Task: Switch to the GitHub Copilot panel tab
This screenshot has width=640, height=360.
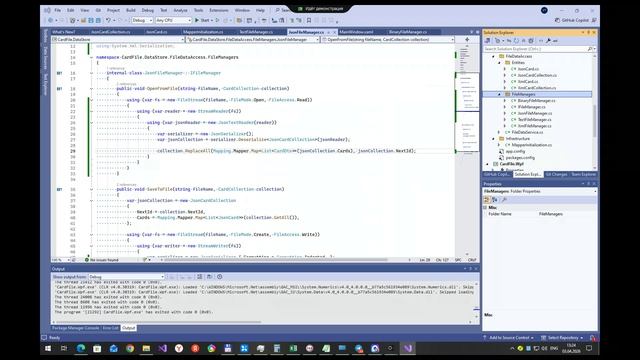Action: coord(497,174)
